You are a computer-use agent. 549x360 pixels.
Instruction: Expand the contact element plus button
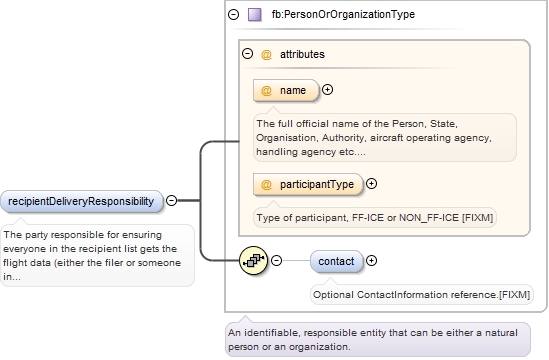point(371,261)
